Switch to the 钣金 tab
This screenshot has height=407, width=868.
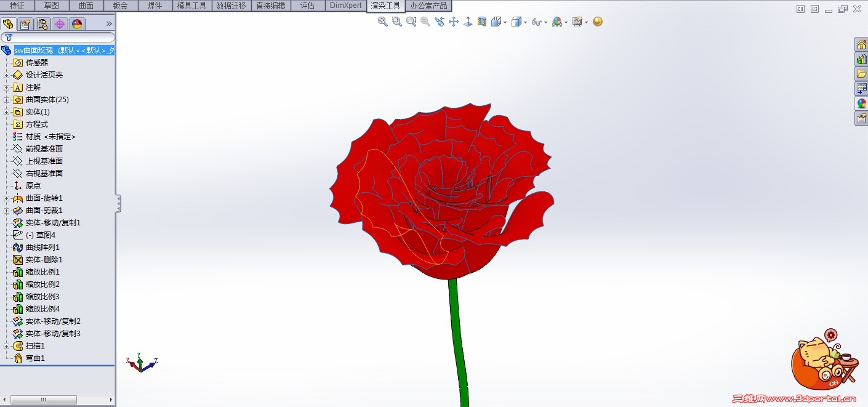(x=121, y=6)
